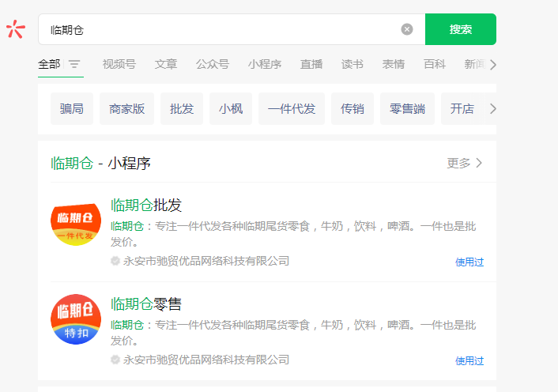Image resolution: width=558 pixels, height=392 pixels.
Task: Select the 一件代发 suggestion chip
Action: click(x=292, y=108)
